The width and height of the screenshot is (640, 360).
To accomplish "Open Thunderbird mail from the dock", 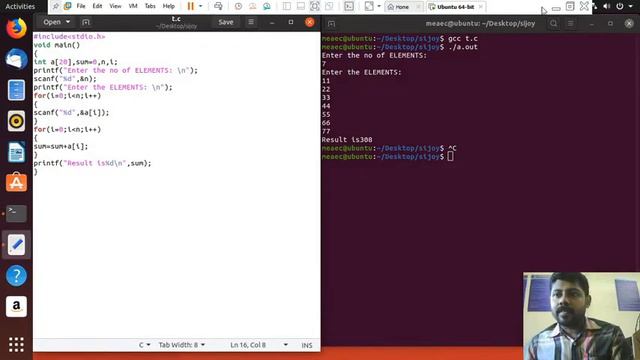I will pyautogui.click(x=16, y=59).
